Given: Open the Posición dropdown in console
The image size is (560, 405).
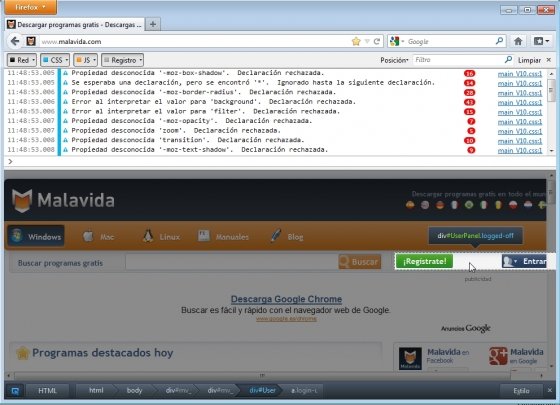Looking at the screenshot, I should (394, 60).
